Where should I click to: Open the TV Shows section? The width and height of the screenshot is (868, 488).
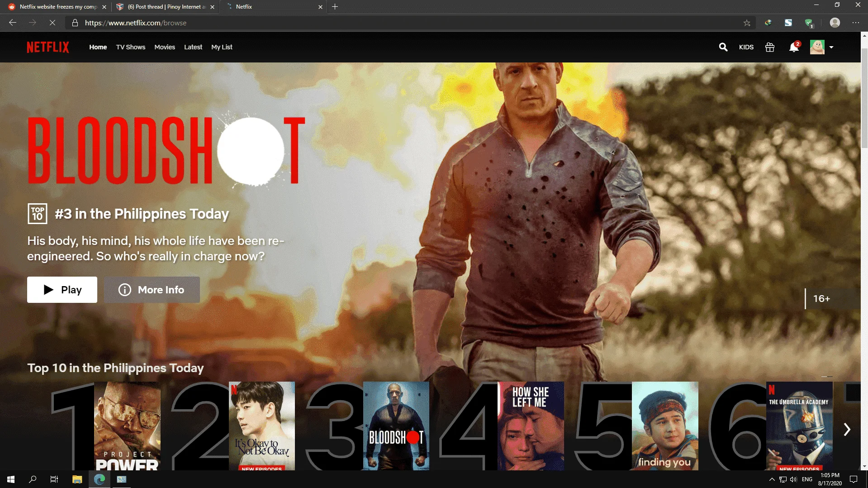(x=131, y=47)
